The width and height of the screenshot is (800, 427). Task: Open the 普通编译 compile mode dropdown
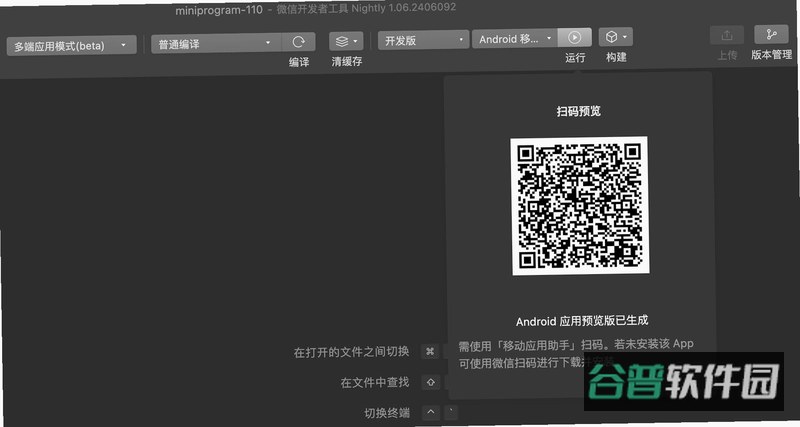tap(216, 44)
